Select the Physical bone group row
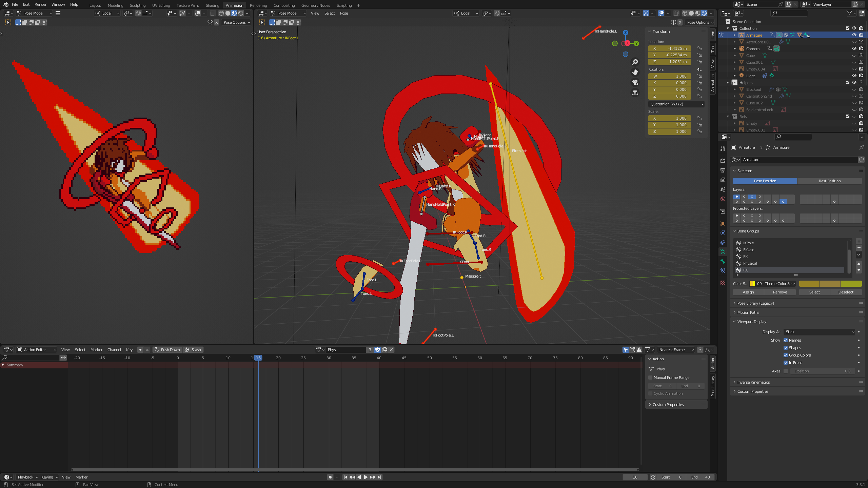The width and height of the screenshot is (868, 488). click(x=789, y=263)
